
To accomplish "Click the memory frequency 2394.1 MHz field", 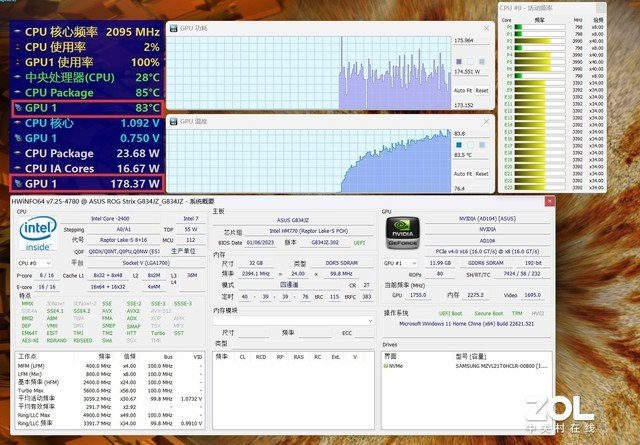I will coord(256,274).
